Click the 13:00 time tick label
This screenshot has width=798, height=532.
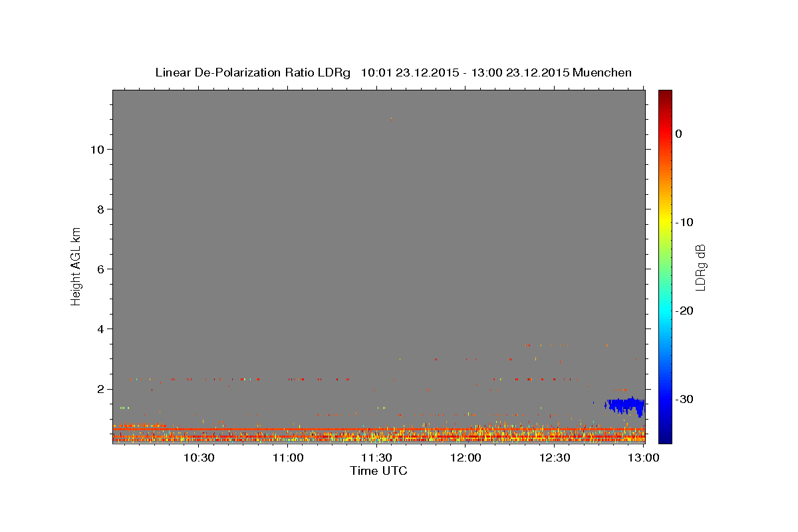643,458
